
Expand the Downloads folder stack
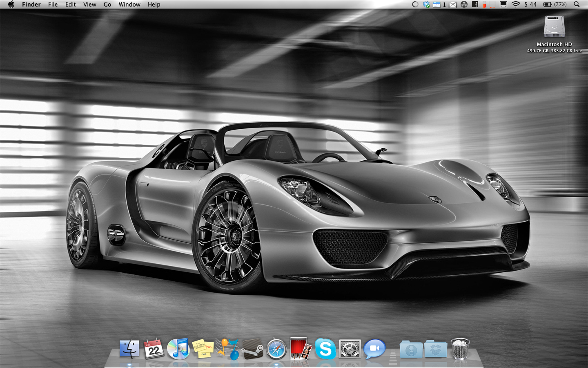tap(411, 349)
